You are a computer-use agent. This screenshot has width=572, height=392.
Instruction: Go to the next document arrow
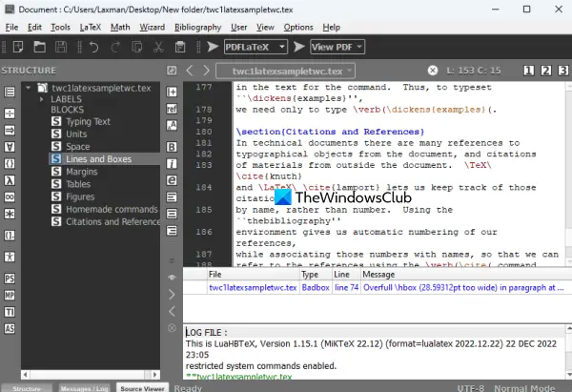pos(206,71)
